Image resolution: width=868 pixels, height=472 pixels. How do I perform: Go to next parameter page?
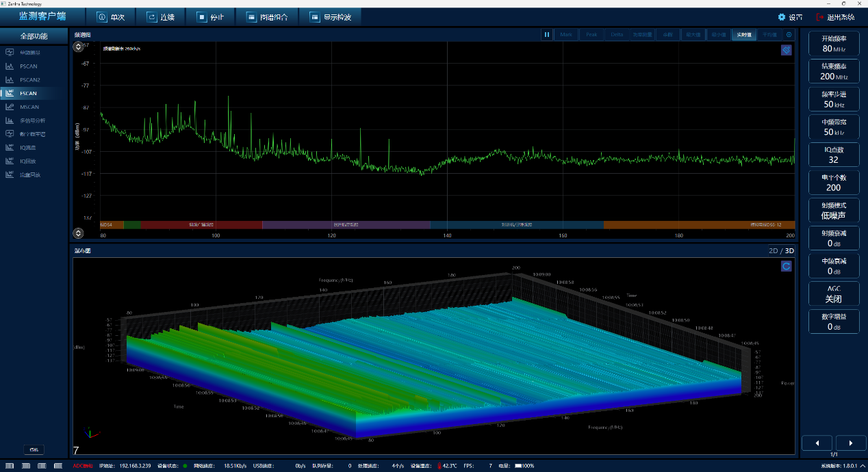(x=851, y=443)
